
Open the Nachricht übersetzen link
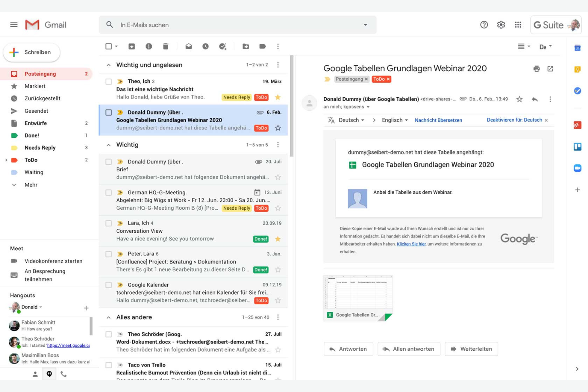tap(438, 120)
